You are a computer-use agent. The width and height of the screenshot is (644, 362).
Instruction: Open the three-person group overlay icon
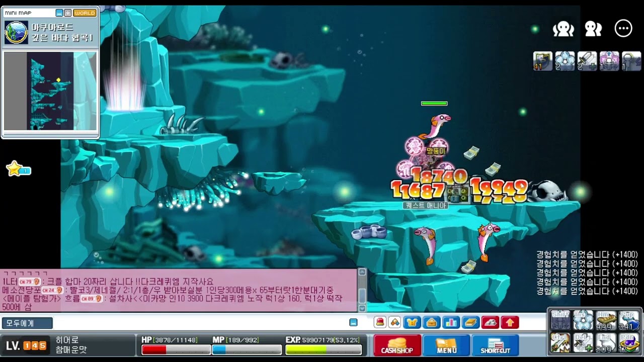point(563,29)
